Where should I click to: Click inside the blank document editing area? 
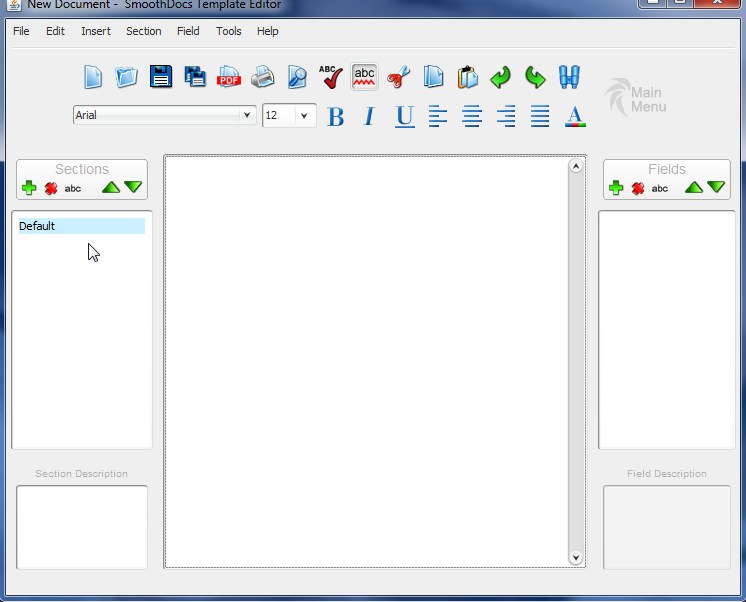(366, 362)
